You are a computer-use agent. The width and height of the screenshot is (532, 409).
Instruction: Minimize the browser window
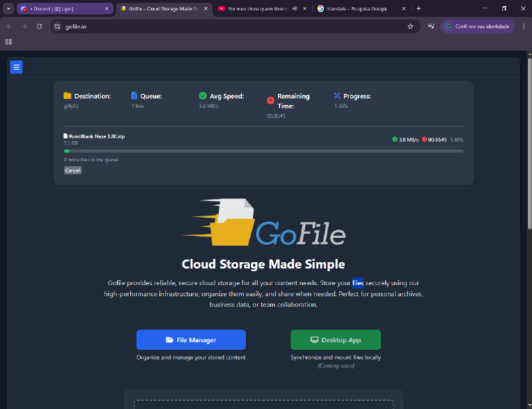485,8
